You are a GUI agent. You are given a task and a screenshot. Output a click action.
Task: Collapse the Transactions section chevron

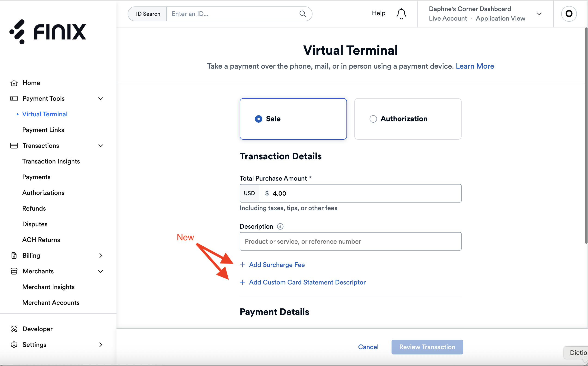click(x=101, y=146)
